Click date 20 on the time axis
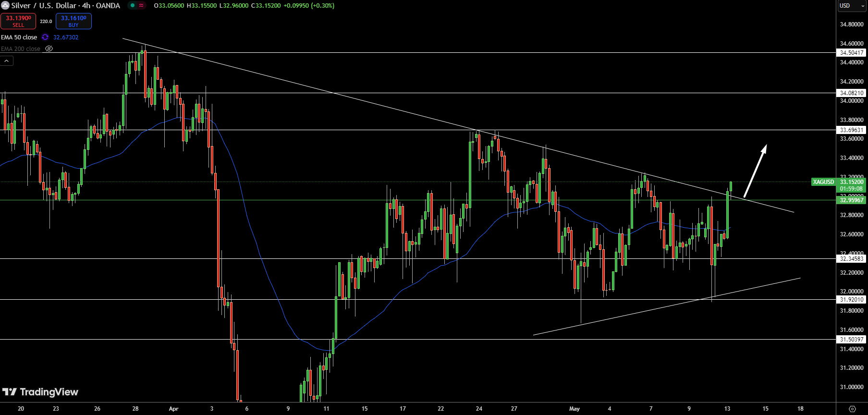Screen dimensions: 868x415 21,409
